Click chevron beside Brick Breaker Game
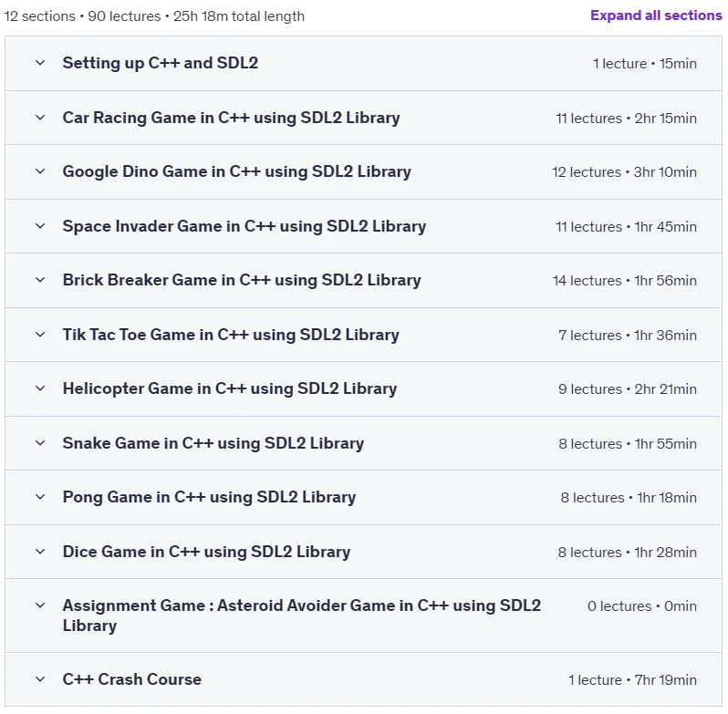This screenshot has height=714, width=728. (x=40, y=280)
